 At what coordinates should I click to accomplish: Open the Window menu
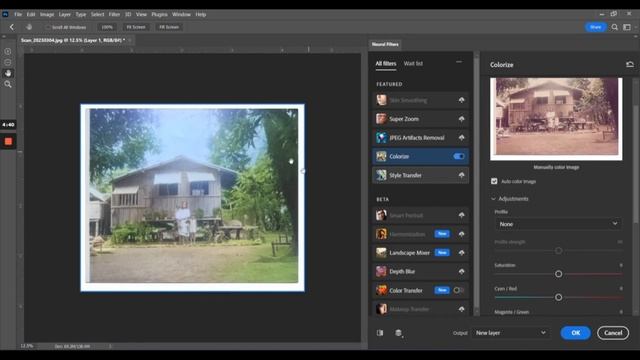pyautogui.click(x=181, y=14)
